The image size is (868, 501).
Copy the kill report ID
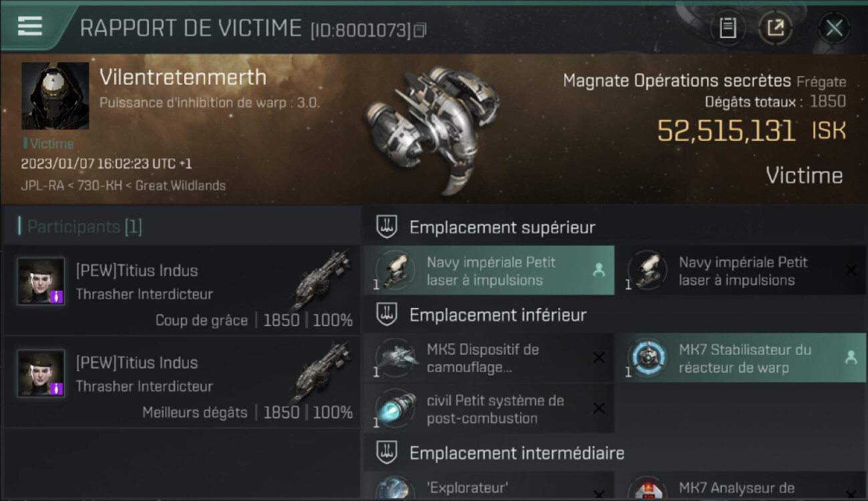tap(420, 30)
